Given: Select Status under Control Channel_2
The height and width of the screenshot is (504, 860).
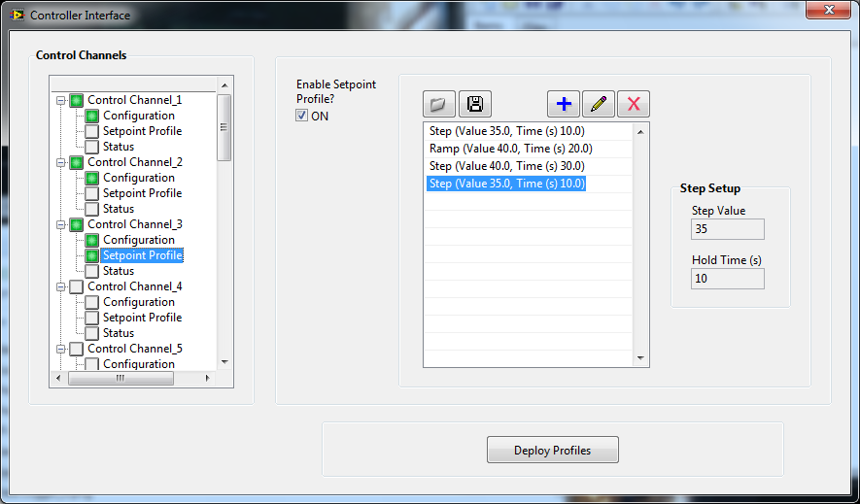Looking at the screenshot, I should click(119, 209).
